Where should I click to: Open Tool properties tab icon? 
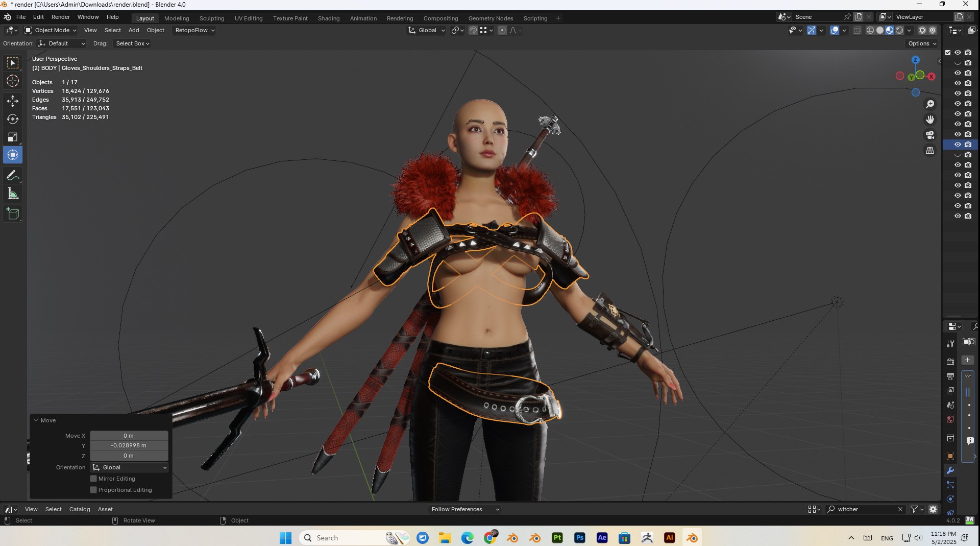(950, 344)
